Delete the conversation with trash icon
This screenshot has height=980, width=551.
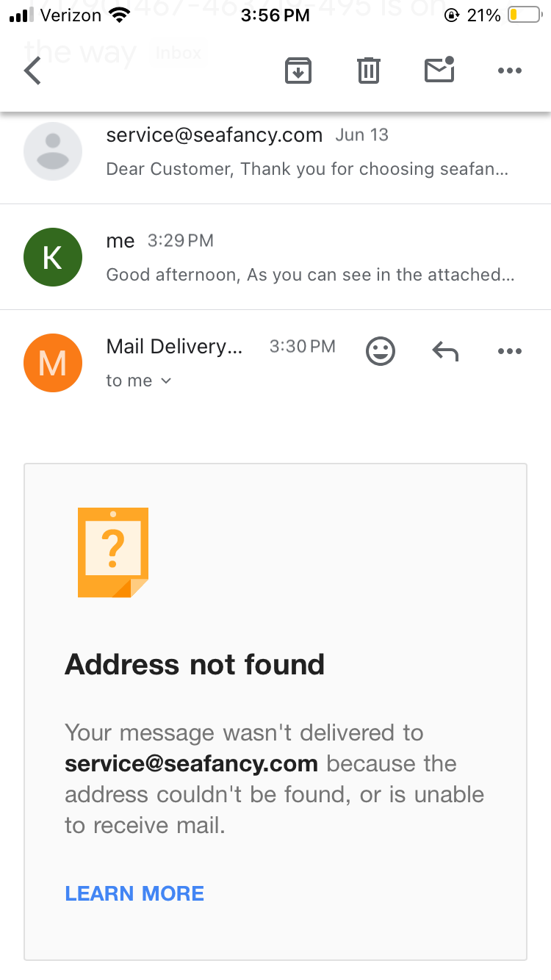coord(368,71)
